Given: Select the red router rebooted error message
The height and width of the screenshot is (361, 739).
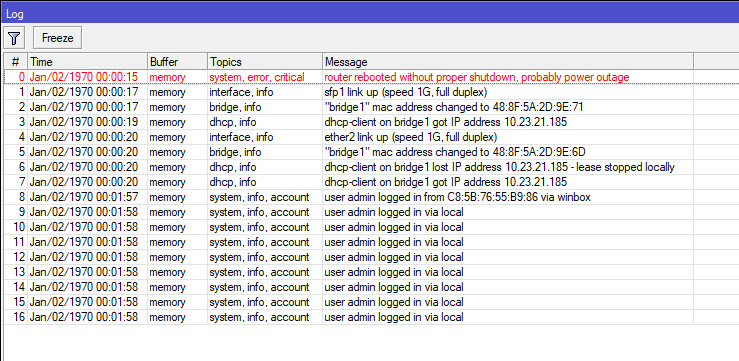Looking at the screenshot, I should pos(477,77).
